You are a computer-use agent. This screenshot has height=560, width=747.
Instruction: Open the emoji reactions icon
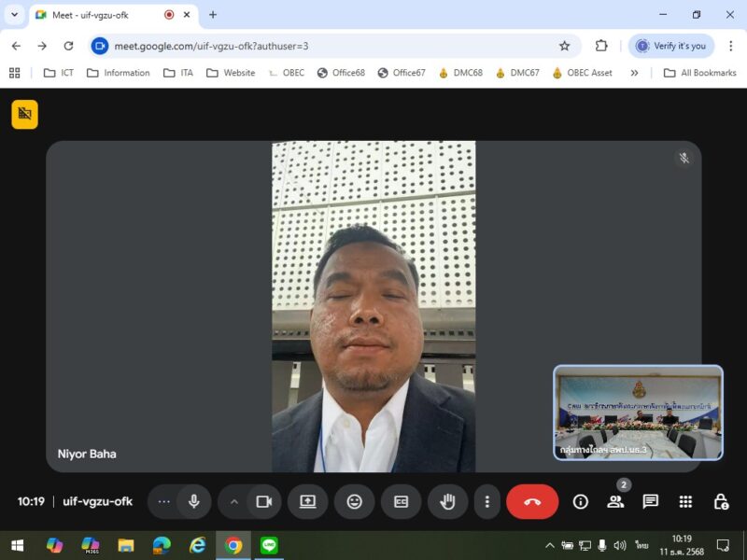click(x=354, y=501)
